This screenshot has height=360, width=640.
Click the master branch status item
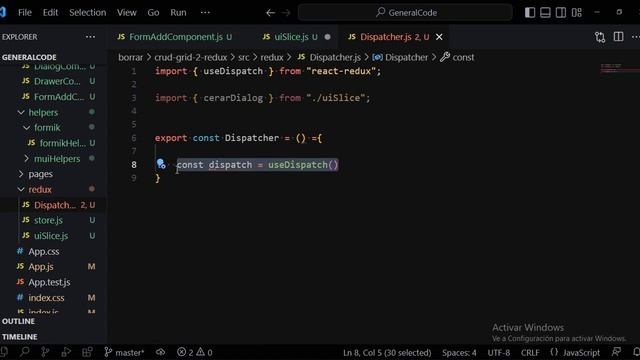click(x=124, y=352)
